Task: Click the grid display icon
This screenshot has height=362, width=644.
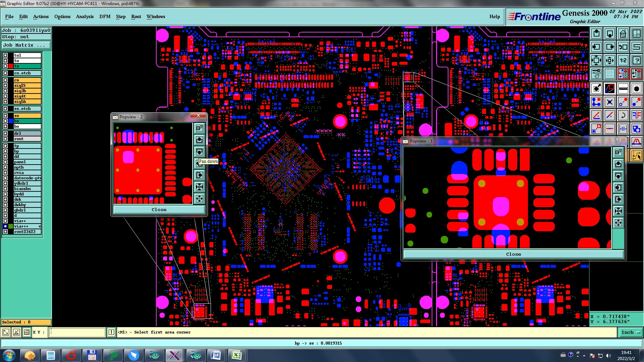Action: (x=609, y=74)
